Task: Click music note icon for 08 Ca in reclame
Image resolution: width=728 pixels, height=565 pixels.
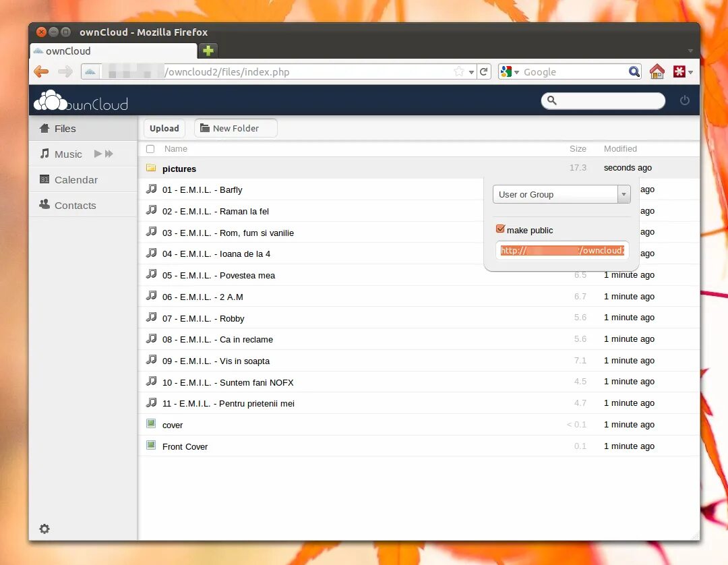Action: pos(152,338)
